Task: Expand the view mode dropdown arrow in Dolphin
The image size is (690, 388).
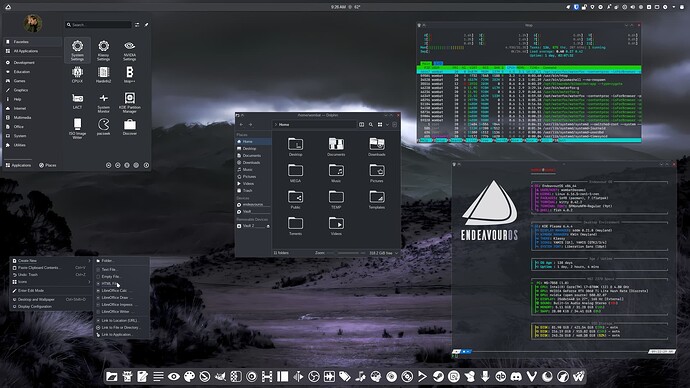Action: point(387,124)
